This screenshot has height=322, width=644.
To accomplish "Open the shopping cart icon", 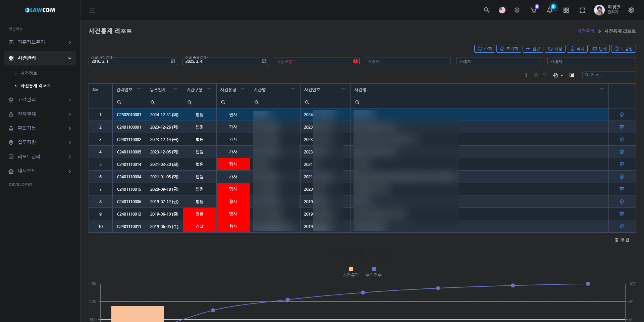I will coord(533,10).
